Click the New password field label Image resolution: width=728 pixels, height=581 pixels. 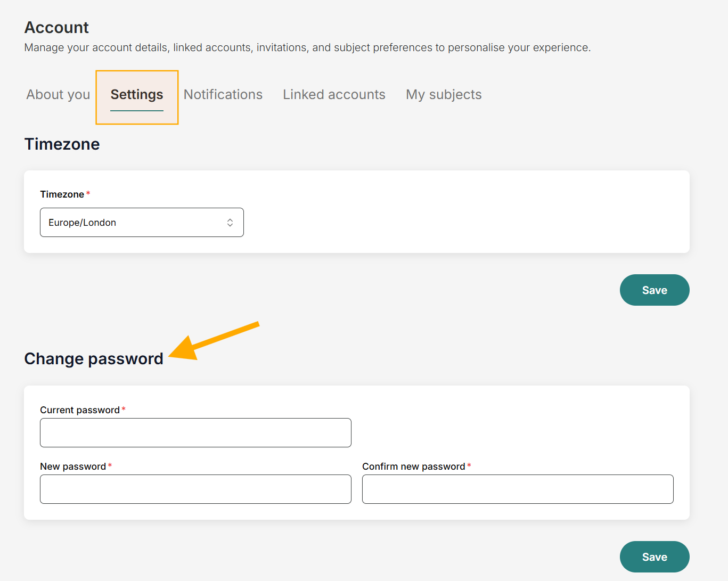pos(73,467)
